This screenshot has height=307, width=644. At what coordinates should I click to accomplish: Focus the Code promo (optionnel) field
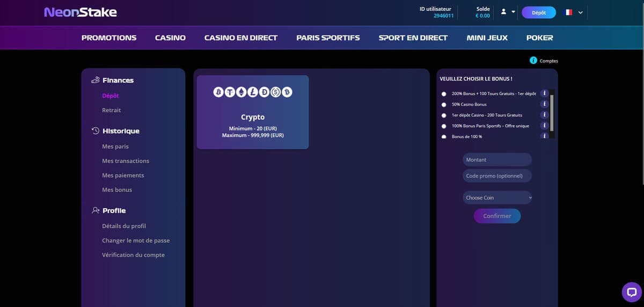[497, 176]
